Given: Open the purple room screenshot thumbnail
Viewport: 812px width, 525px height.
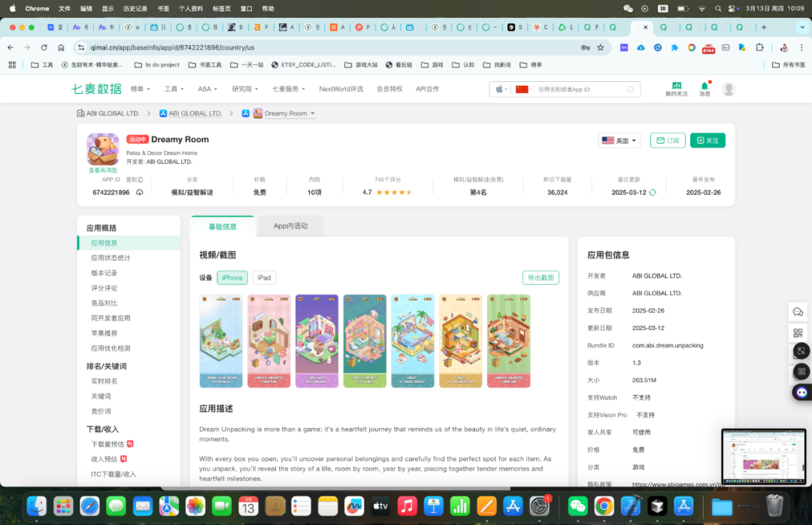Looking at the screenshot, I should pos(317,341).
